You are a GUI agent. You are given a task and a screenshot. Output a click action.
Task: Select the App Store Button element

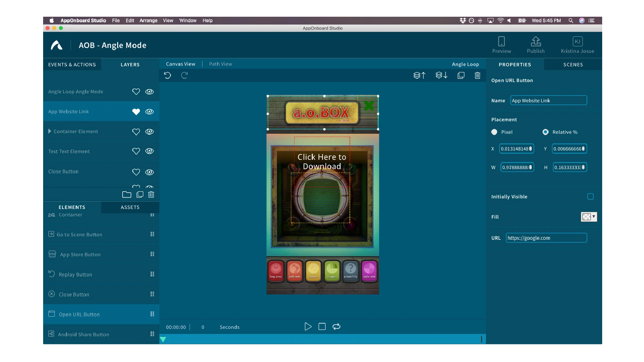[101, 254]
